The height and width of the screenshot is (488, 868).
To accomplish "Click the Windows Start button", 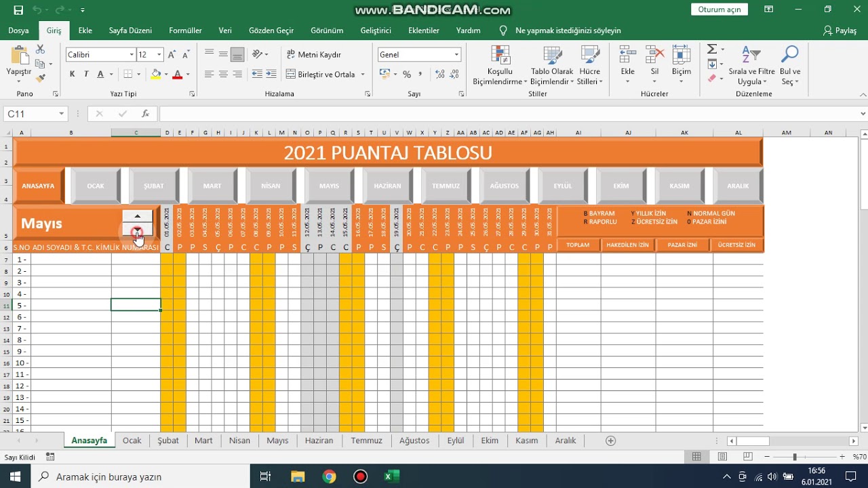I will (x=15, y=476).
